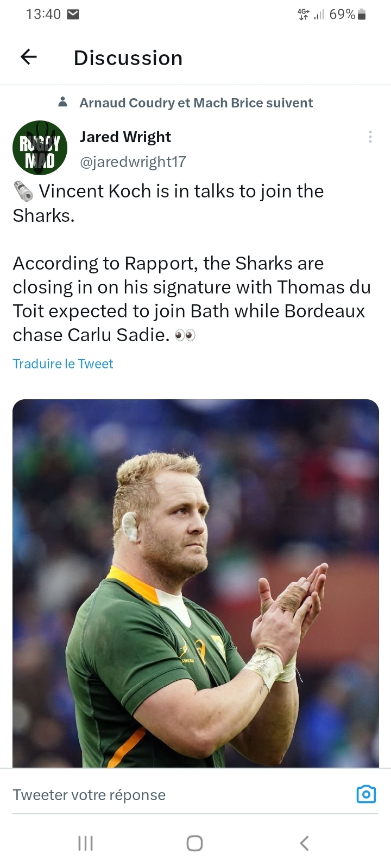The height and width of the screenshot is (868, 391).
Task: Open the rugby player photo
Action: pyautogui.click(x=195, y=583)
